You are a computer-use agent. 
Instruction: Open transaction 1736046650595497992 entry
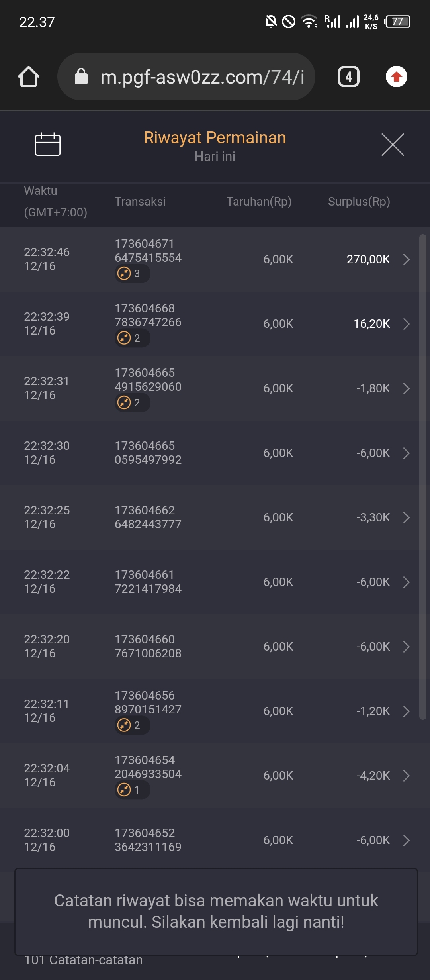coord(148,453)
